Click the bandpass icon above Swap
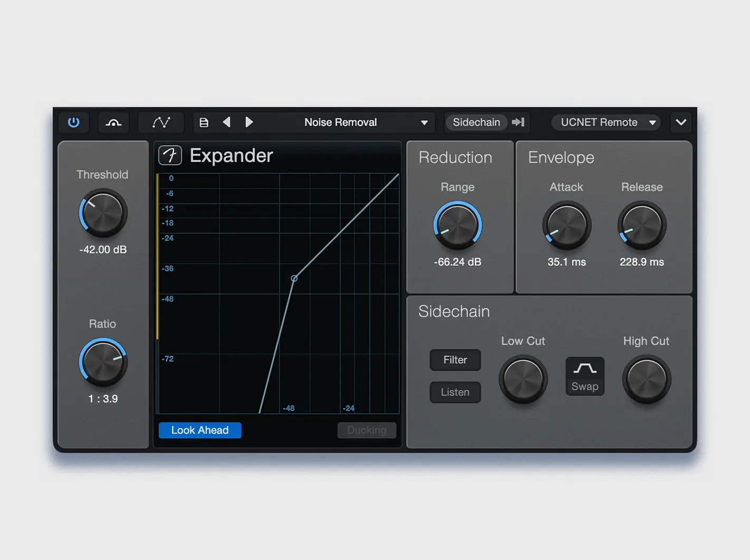The height and width of the screenshot is (560, 750). tap(584, 369)
